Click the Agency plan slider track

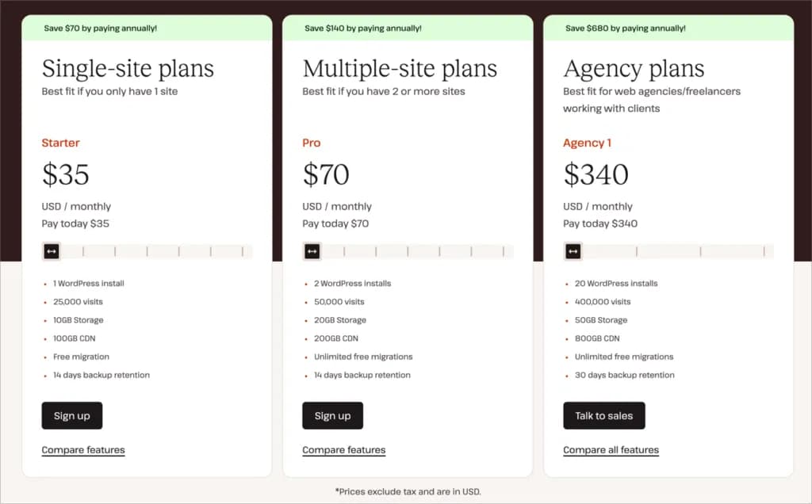(682, 251)
